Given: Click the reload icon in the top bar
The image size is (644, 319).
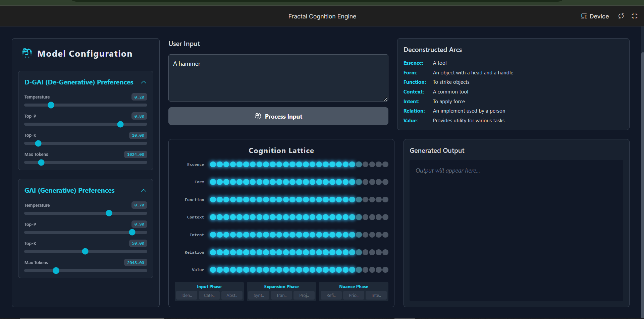Looking at the screenshot, I should (621, 16).
